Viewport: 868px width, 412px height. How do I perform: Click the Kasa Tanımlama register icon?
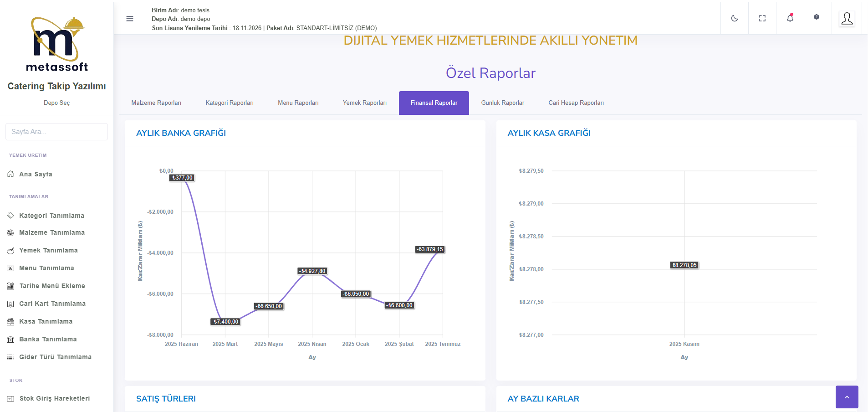tap(10, 322)
